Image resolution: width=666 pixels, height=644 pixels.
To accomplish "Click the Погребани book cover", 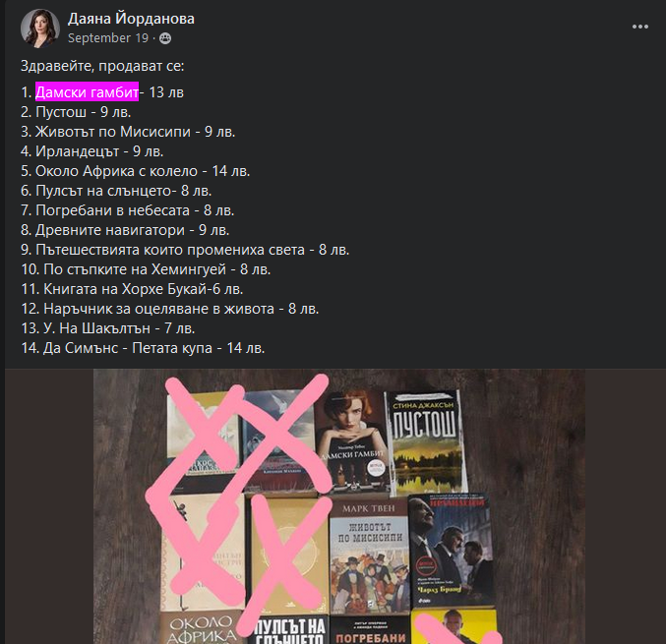I will click(x=370, y=629).
